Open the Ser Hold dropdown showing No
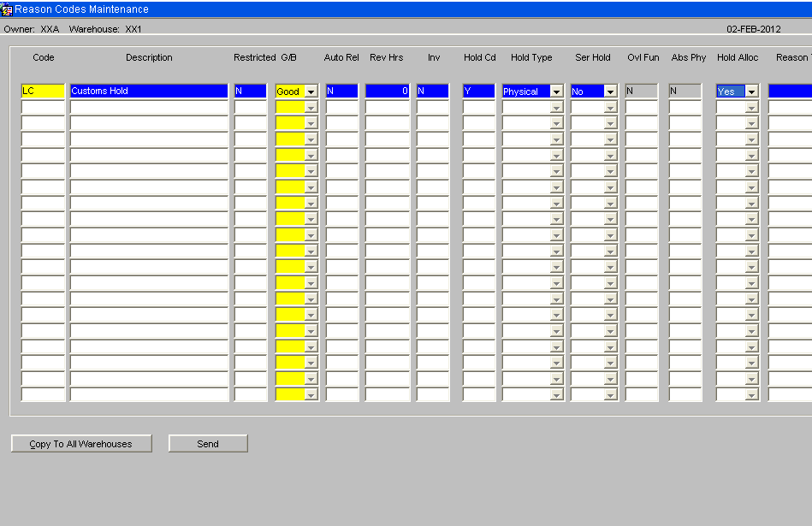 pyautogui.click(x=611, y=92)
